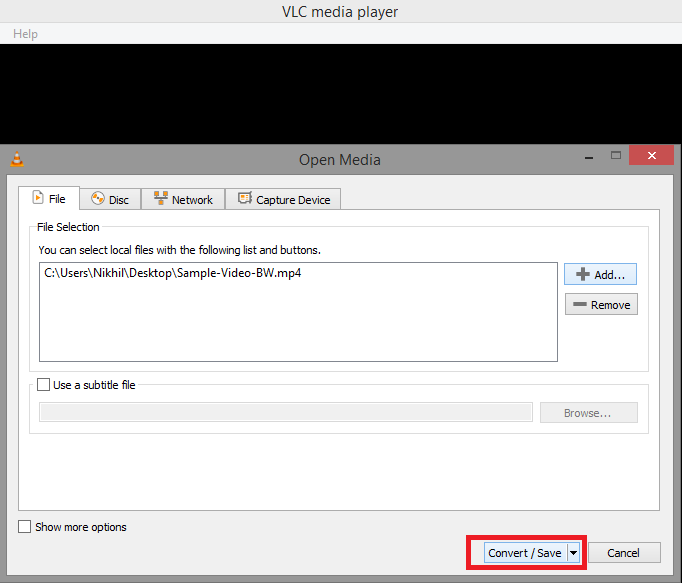
Task: Click the black VLC video playback area
Action: click(340, 92)
